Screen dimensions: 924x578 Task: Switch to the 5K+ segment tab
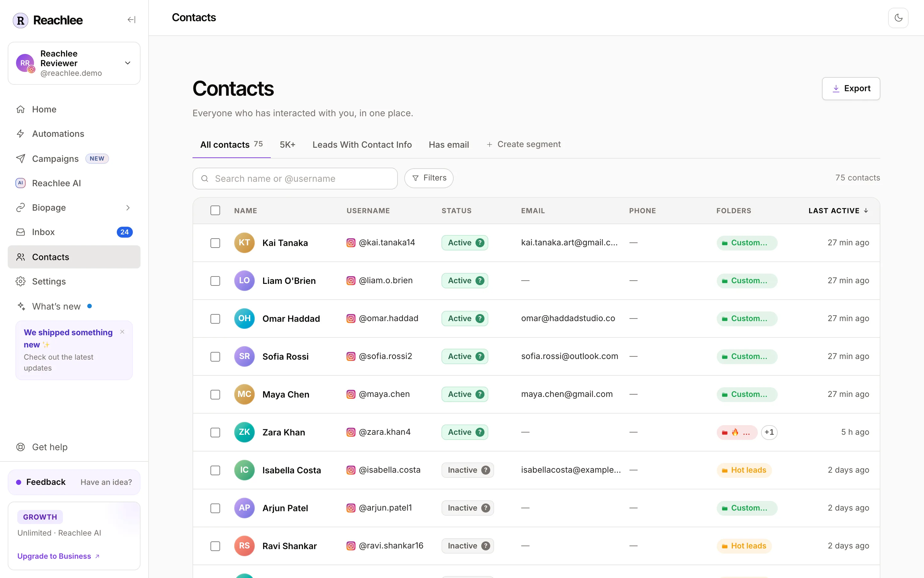(287, 144)
